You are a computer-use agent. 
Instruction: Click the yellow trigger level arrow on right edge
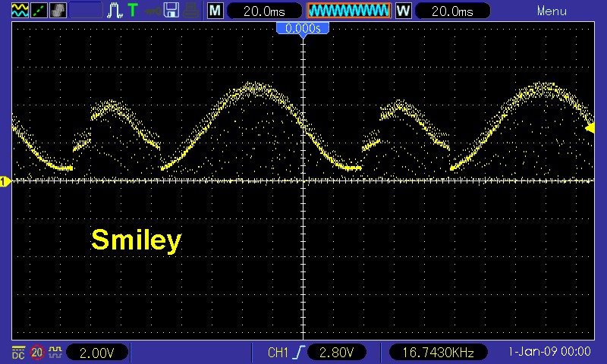(590, 128)
